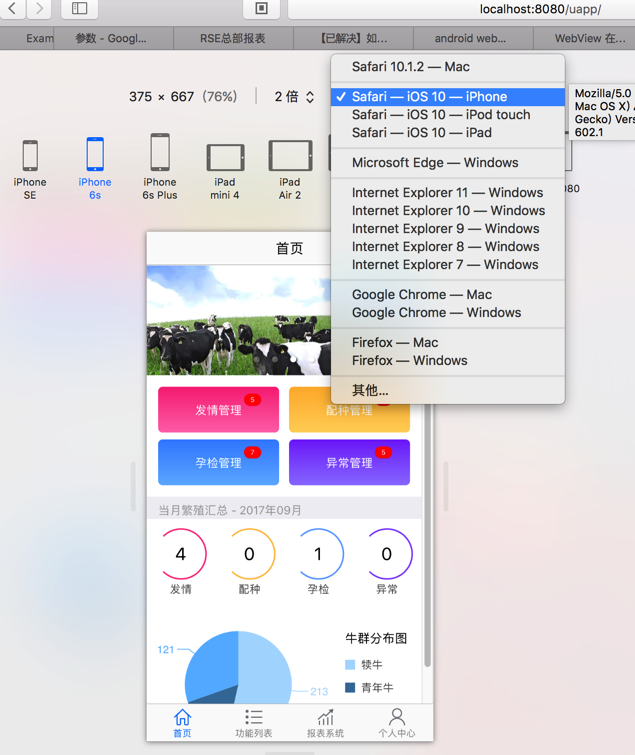The width and height of the screenshot is (635, 755).
Task: Click the 犊牛 legend color swatch
Action: pyautogui.click(x=350, y=665)
